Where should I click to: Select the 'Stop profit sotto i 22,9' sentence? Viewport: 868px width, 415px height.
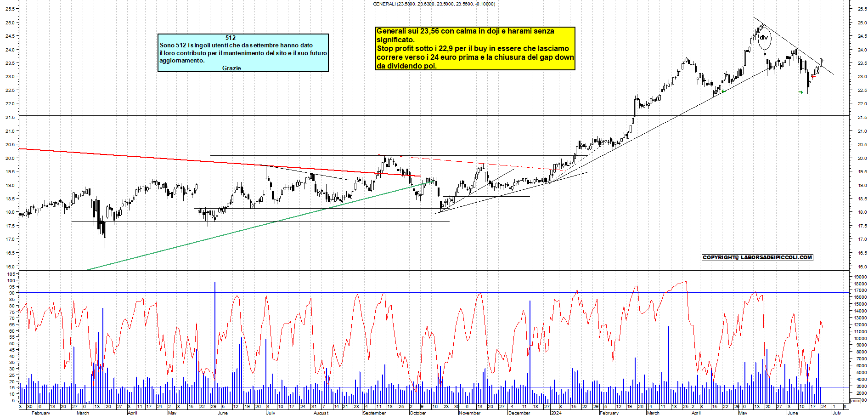click(x=475, y=57)
